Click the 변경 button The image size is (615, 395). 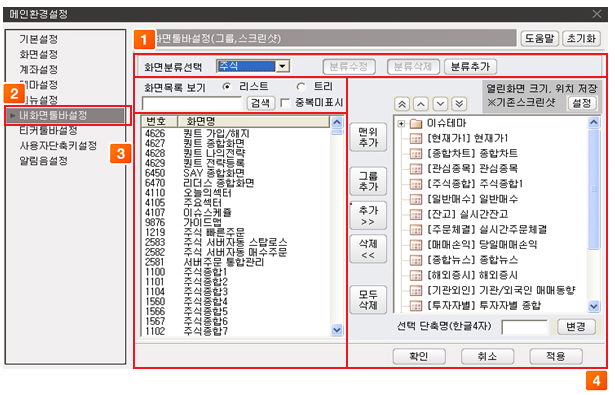(576, 327)
